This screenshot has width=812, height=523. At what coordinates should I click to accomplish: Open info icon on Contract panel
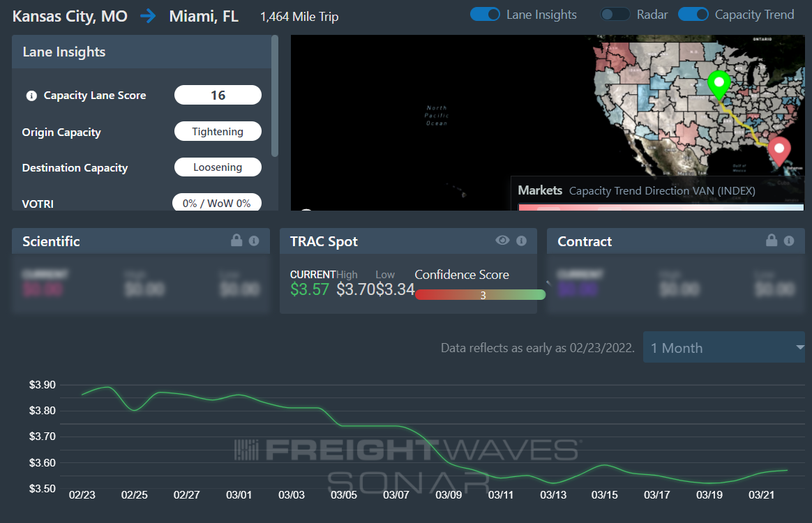click(x=789, y=241)
